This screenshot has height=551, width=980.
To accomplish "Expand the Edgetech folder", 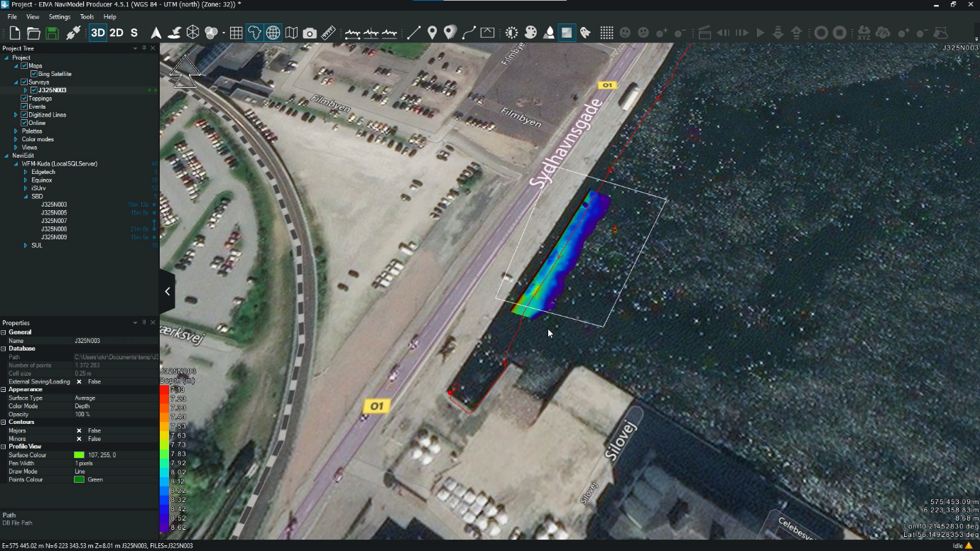I will pos(26,172).
